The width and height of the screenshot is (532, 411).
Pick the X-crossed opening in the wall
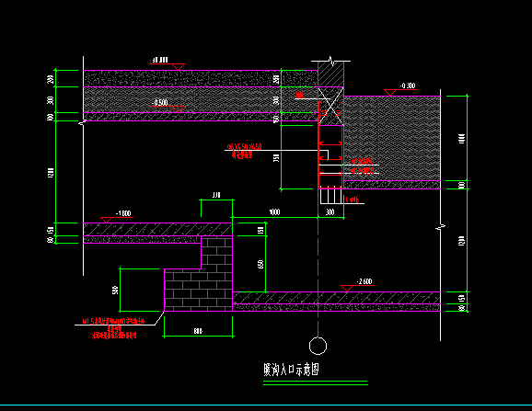point(330,107)
